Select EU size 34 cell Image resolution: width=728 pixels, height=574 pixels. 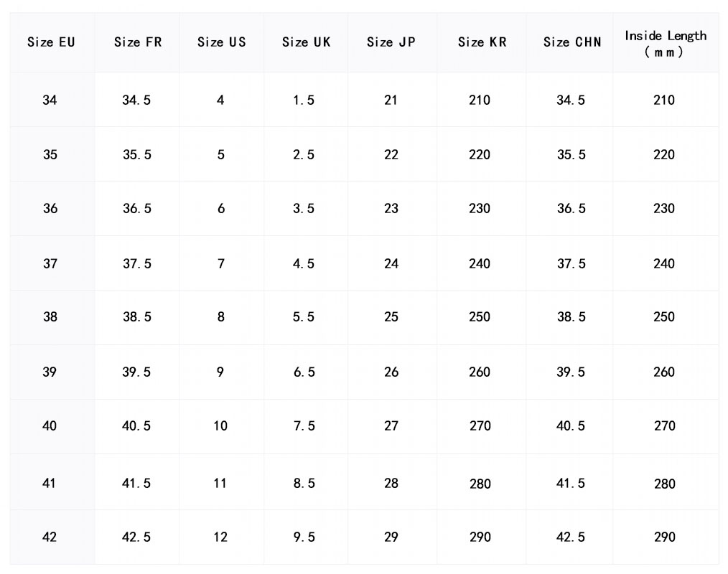(50, 100)
